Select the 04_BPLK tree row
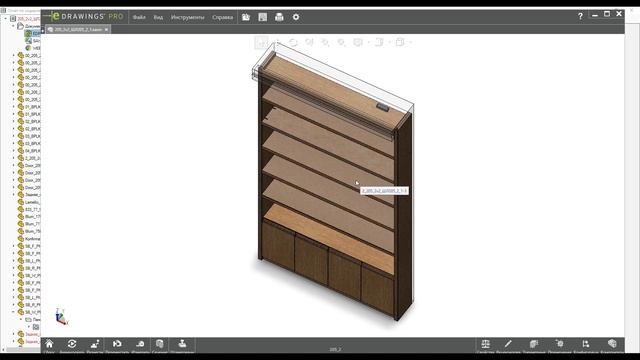Viewport: 640px width, 360px height. [29, 151]
